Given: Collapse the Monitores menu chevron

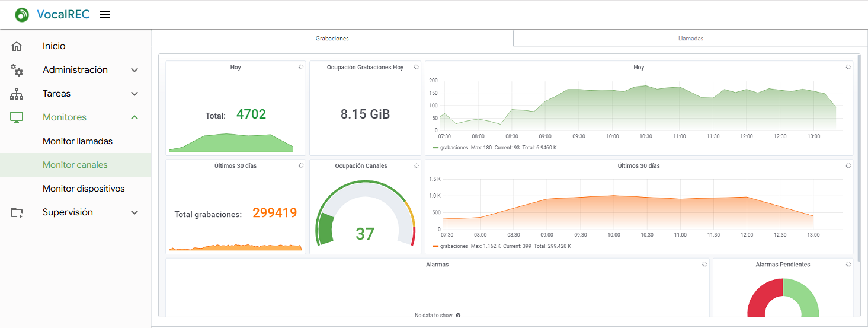Looking at the screenshot, I should coord(134,117).
